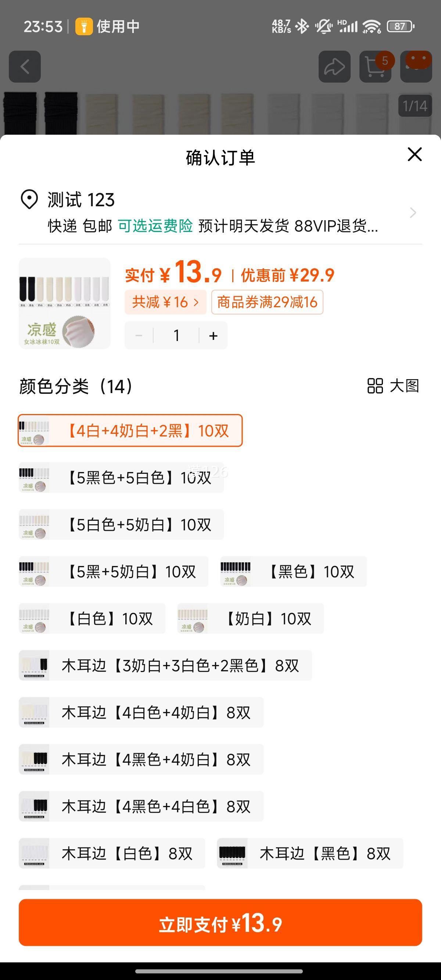The height and width of the screenshot is (980, 441).
Task: Choose 木耳边【黑色】8双 variant
Action: (310, 853)
